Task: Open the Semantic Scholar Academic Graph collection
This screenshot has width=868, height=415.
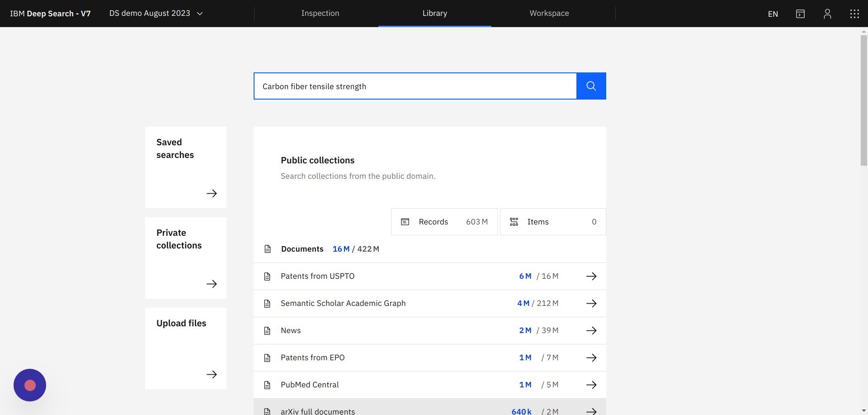Action: click(x=430, y=303)
